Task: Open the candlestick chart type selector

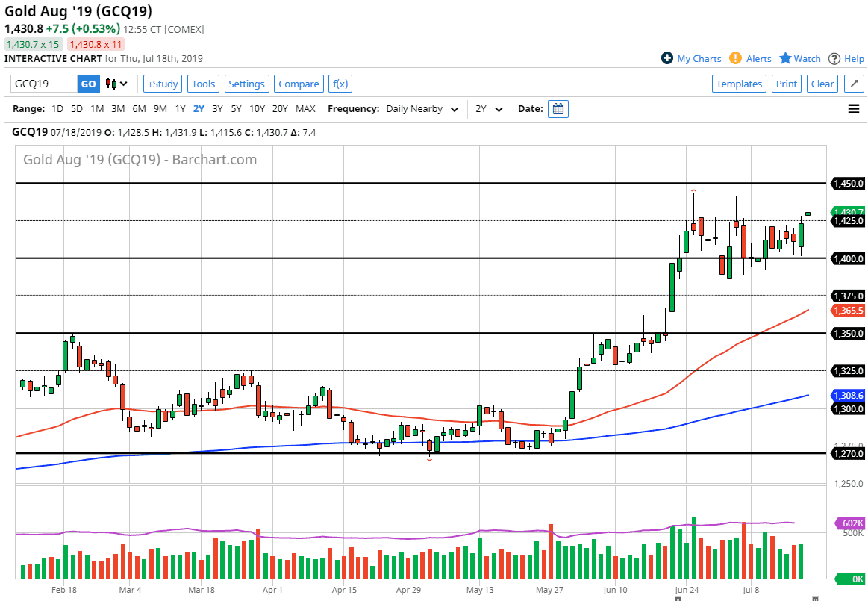Action: tap(116, 84)
